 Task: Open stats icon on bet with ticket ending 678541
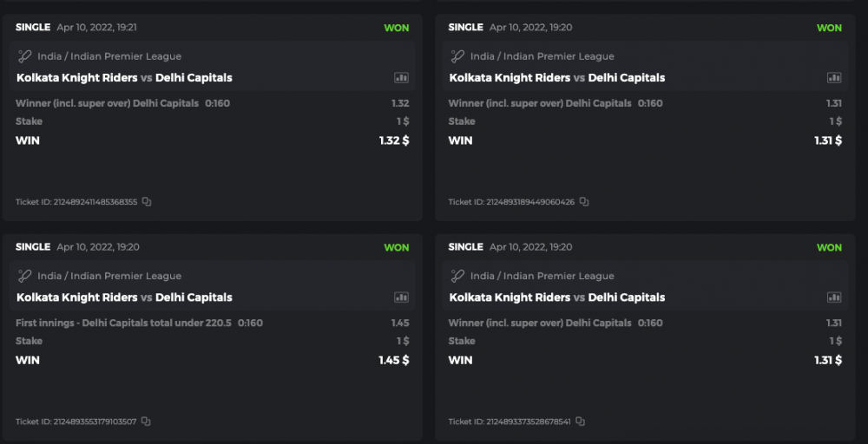[834, 297]
